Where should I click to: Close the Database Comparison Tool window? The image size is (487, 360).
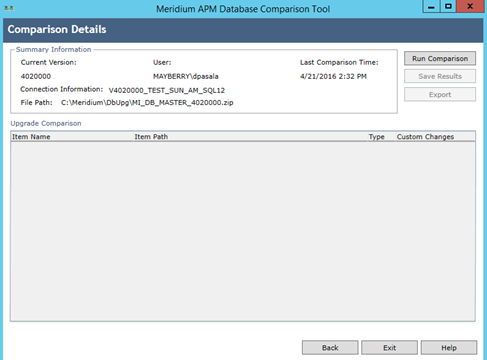(x=470, y=6)
